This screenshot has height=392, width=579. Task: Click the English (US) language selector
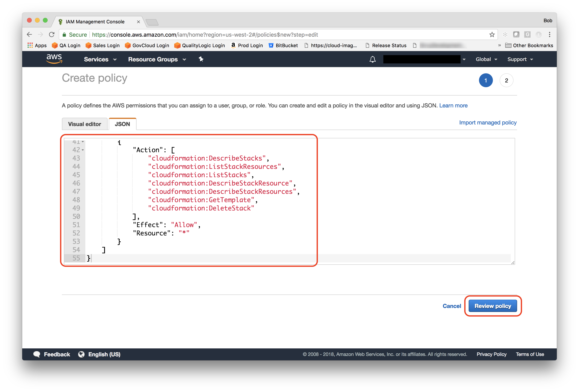click(104, 354)
